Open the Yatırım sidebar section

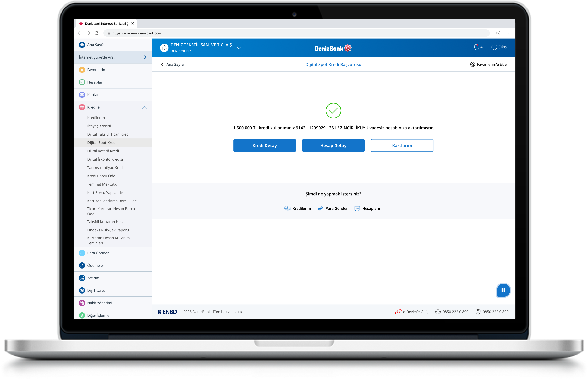pos(93,278)
